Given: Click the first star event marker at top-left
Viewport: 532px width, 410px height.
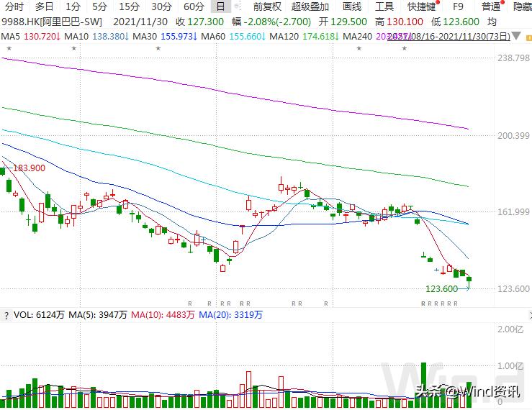Looking at the screenshot, I should point(9,48).
